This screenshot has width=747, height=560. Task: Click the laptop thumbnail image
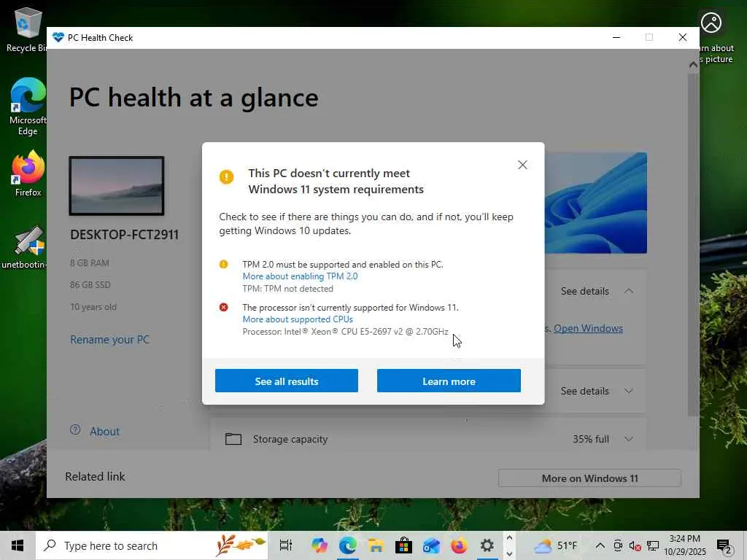[x=117, y=186]
